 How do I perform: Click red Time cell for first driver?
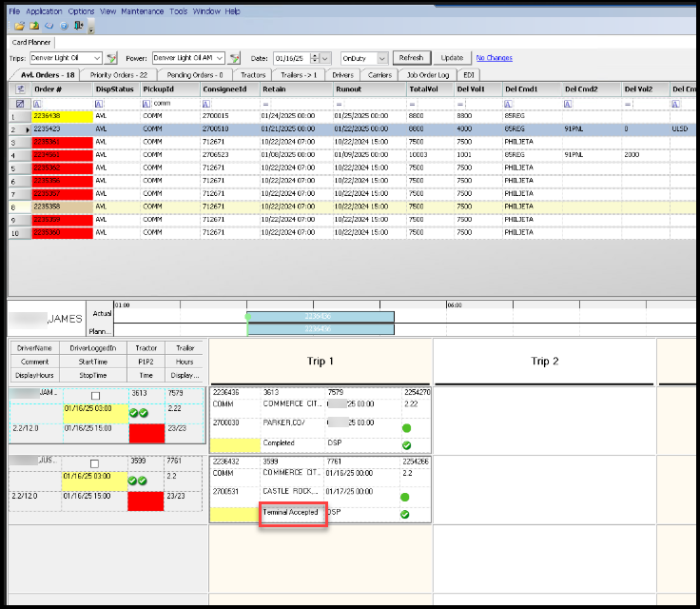[x=146, y=433]
